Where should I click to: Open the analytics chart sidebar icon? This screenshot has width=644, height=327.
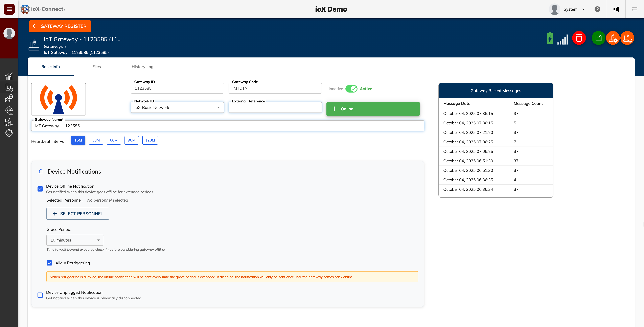point(9,76)
